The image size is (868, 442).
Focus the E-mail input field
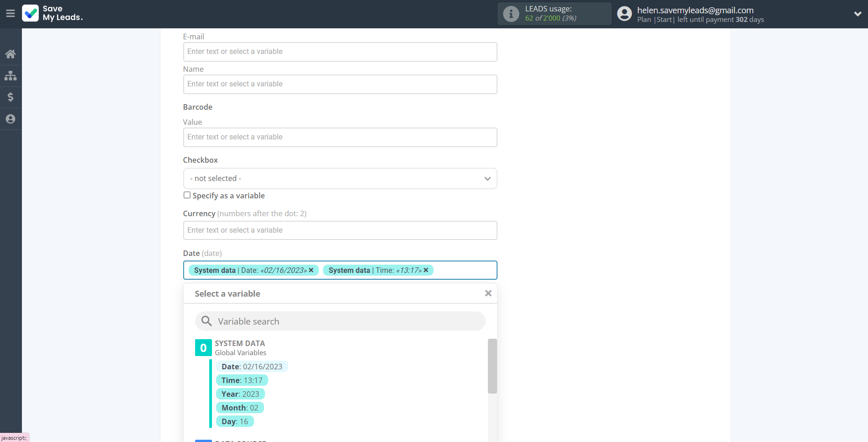point(340,52)
